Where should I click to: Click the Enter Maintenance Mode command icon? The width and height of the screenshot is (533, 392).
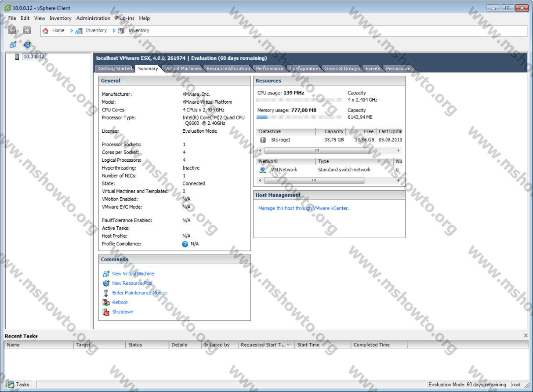coord(105,293)
